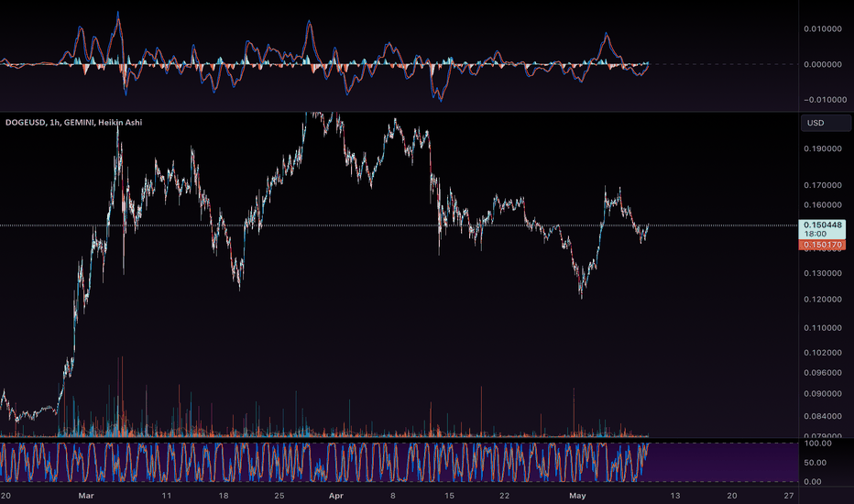Select the 20 date label after 13
The height and width of the screenshot is (504, 854).
(x=732, y=495)
